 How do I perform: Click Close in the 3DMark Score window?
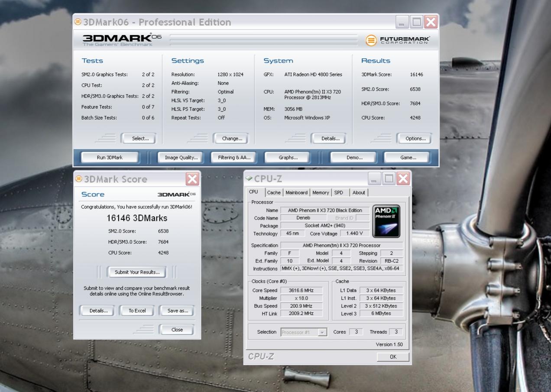point(177,330)
